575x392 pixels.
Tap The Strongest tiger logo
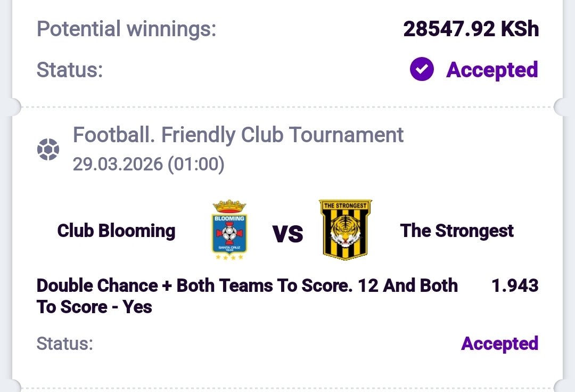click(346, 230)
